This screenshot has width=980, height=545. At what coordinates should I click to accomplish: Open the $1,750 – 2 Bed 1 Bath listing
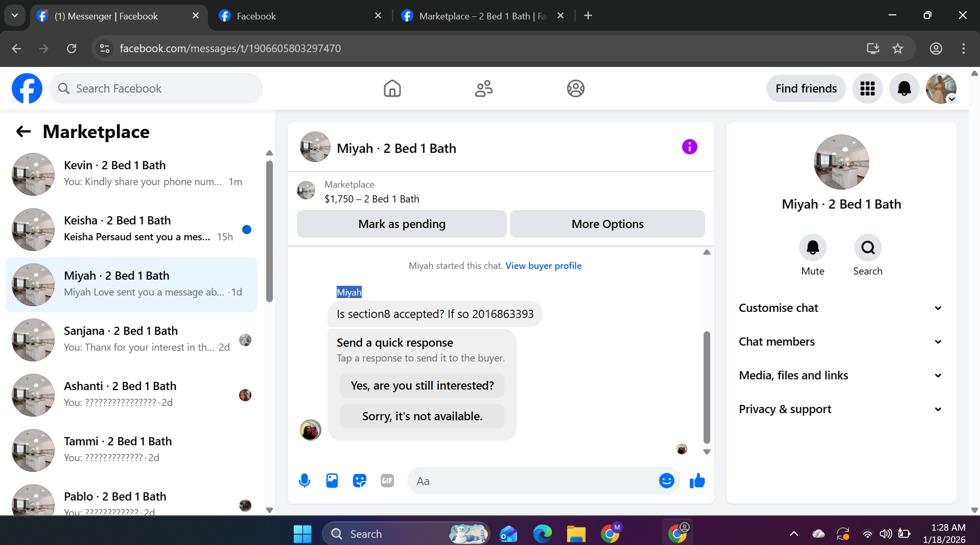click(372, 199)
